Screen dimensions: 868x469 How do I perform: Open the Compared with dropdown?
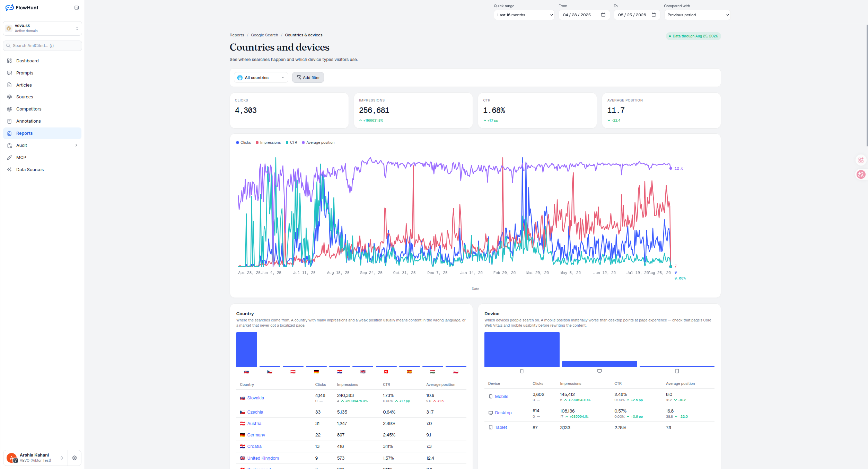(x=697, y=15)
